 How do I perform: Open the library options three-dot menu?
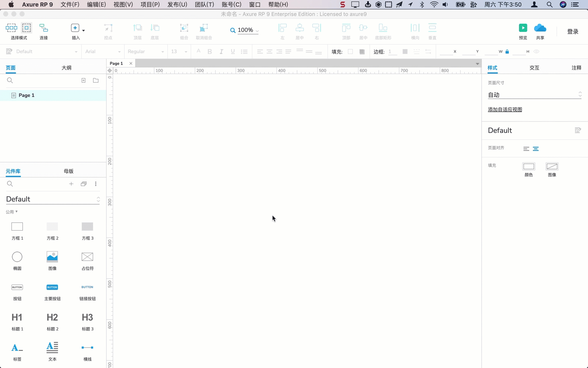coord(96,184)
